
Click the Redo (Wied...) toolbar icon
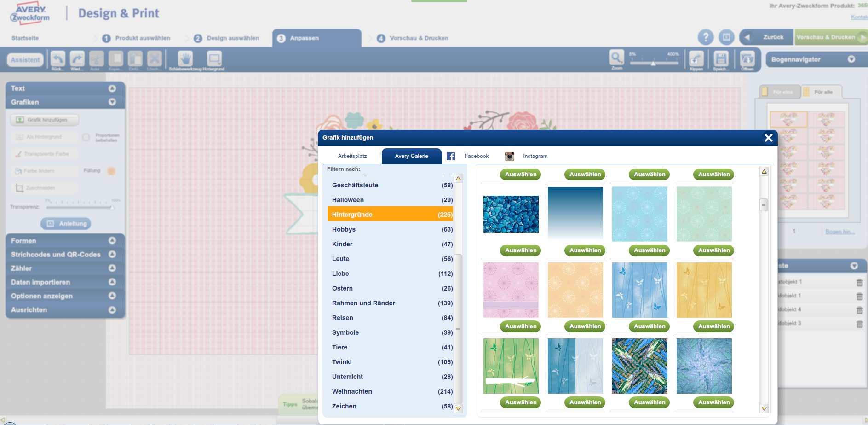(77, 59)
